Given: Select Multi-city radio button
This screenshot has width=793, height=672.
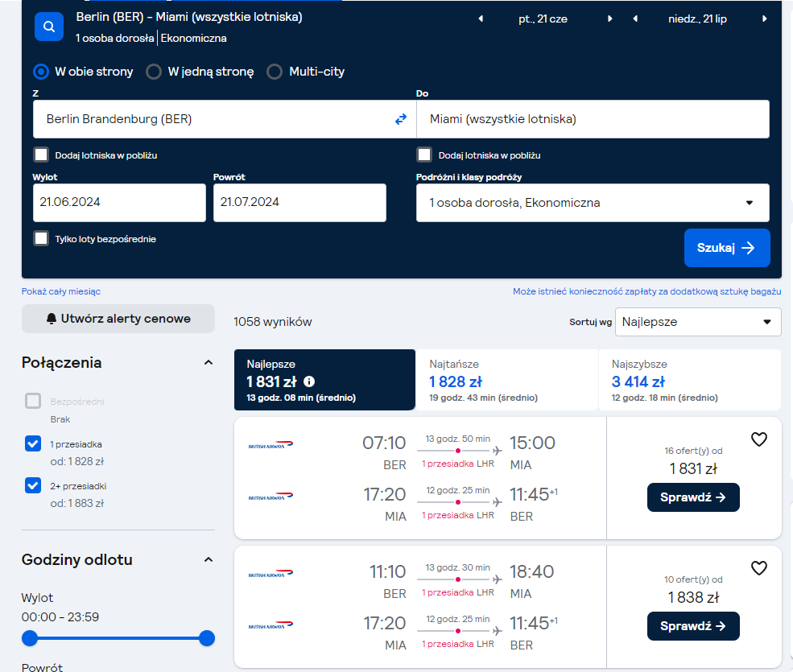Looking at the screenshot, I should pos(275,72).
